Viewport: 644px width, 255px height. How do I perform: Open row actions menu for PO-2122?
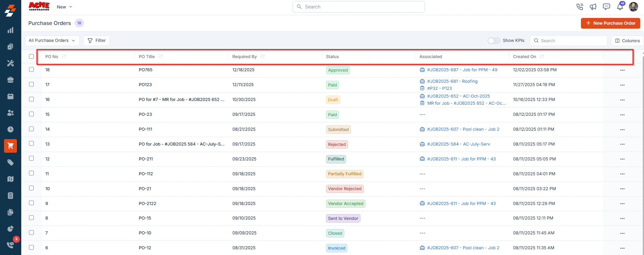(x=622, y=204)
